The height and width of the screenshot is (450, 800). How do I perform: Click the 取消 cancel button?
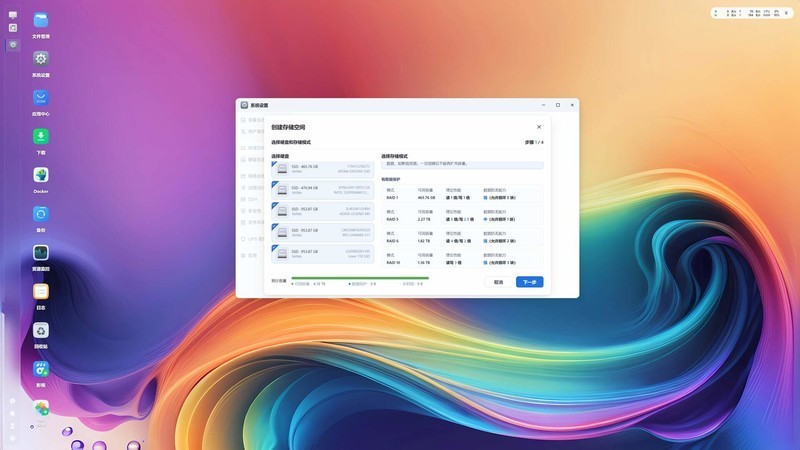(x=498, y=282)
